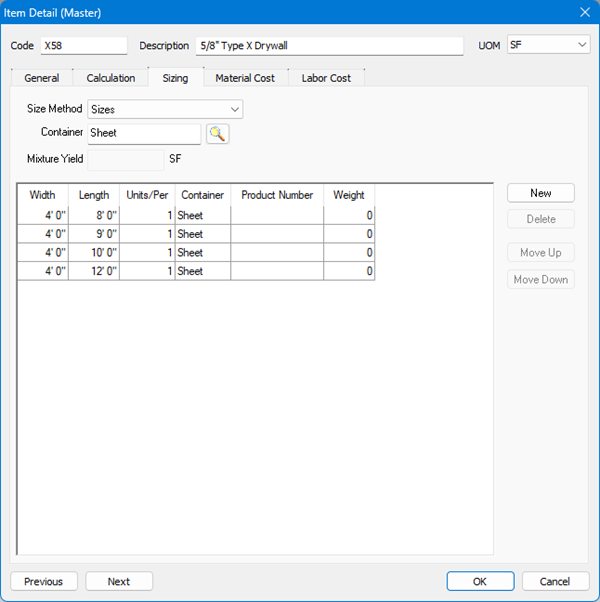
Task: Open the Calculation tab
Action: [111, 78]
